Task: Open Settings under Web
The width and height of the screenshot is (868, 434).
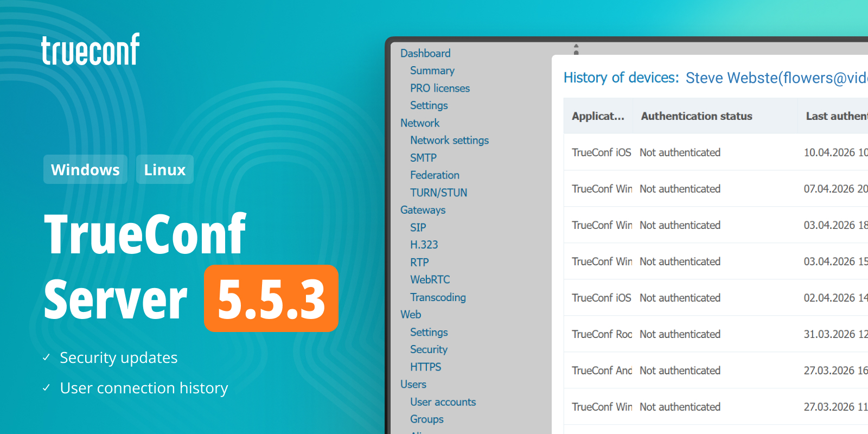Action: 429,332
